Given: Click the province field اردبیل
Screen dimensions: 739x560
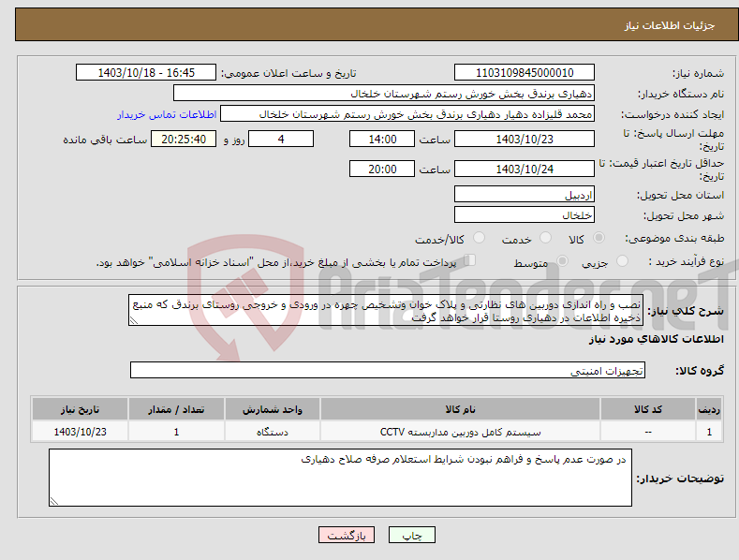Looking at the screenshot, I should click(x=525, y=194).
